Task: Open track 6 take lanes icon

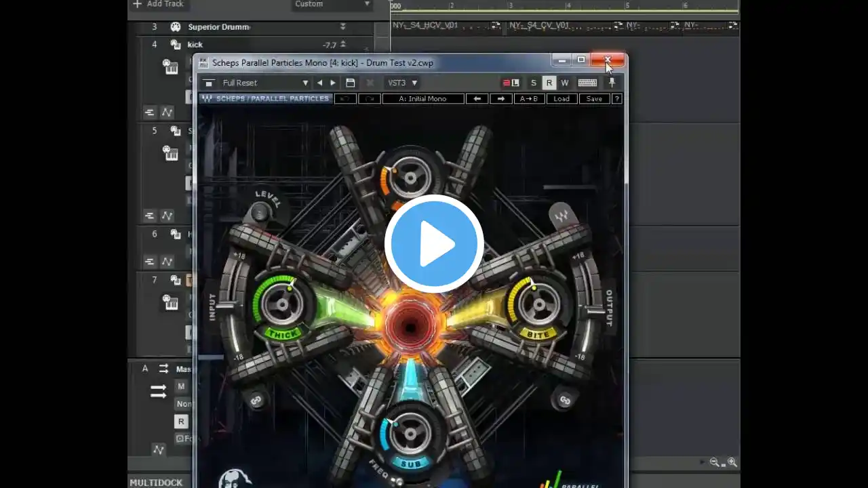Action: point(150,262)
